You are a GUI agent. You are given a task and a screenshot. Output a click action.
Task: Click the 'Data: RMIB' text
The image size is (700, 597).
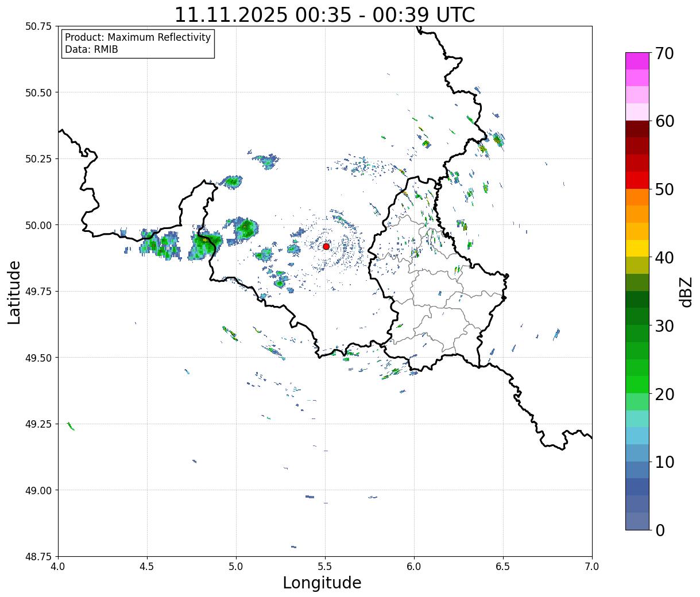(x=91, y=49)
